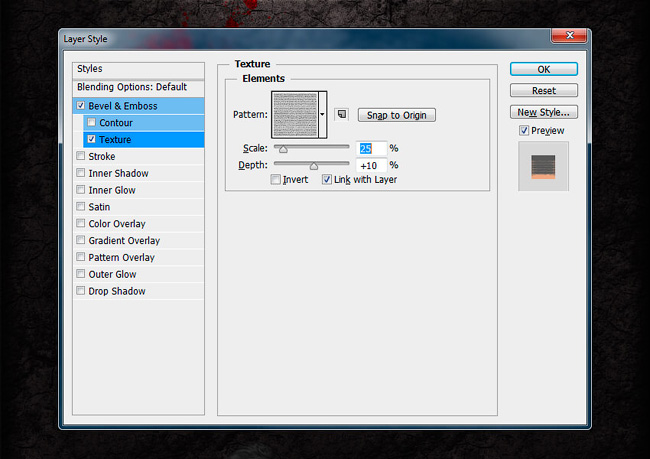Enable the Stroke effect checkbox
This screenshot has height=459, width=650.
[80, 156]
